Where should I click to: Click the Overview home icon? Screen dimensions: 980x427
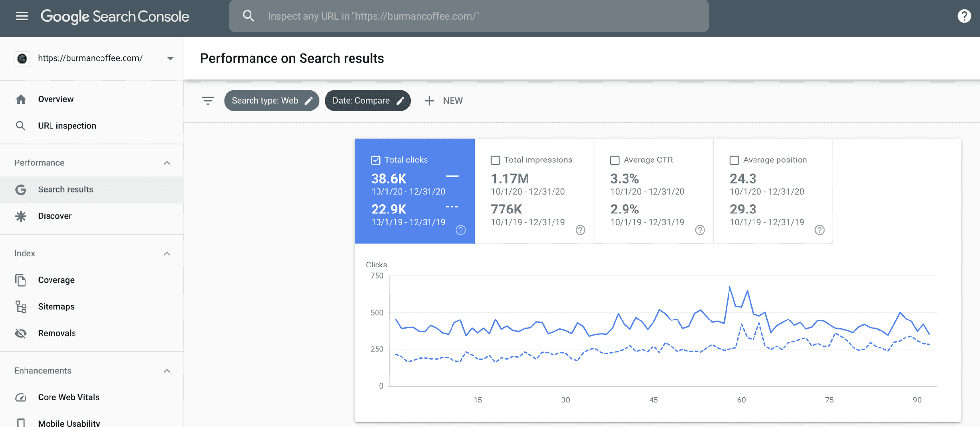(21, 99)
